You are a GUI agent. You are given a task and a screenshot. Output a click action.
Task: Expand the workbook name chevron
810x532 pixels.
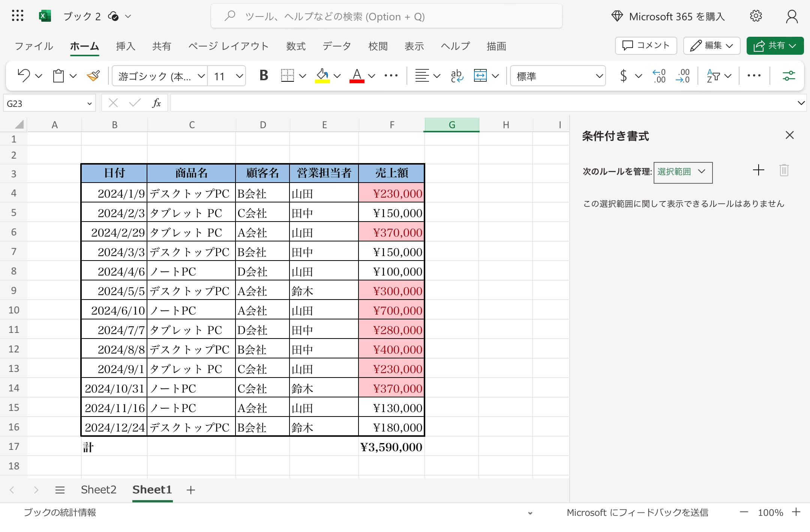coord(128,16)
